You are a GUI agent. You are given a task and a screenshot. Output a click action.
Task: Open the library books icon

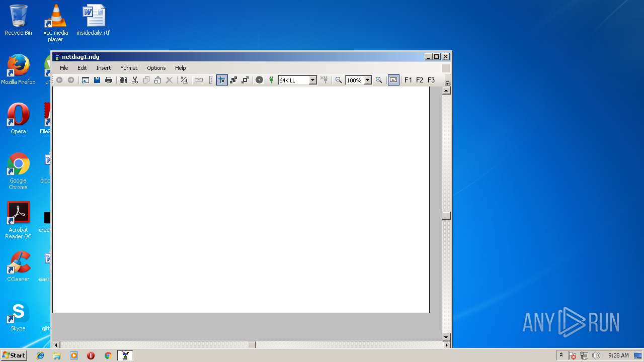[x=123, y=80]
